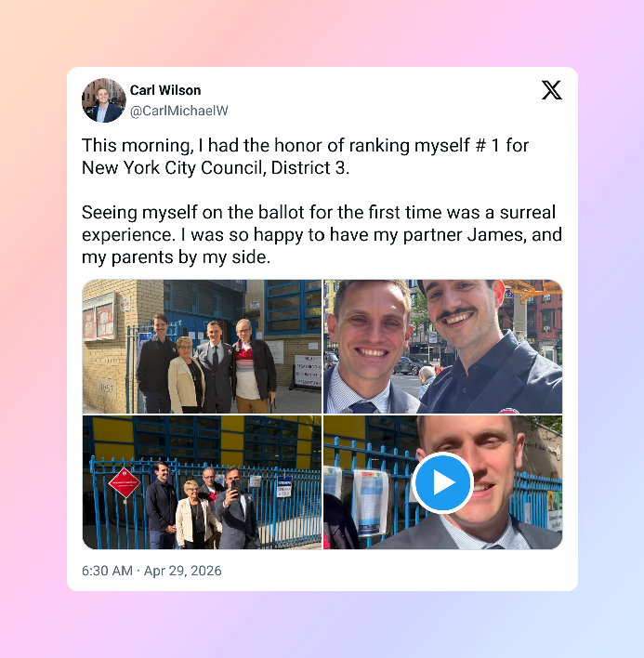Image resolution: width=644 pixels, height=658 pixels.
Task: Play the video with the blue play button
Action: (x=442, y=482)
